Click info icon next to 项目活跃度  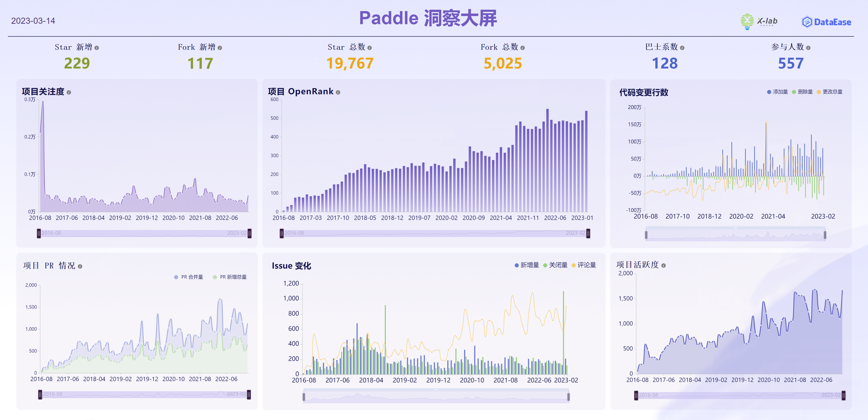(x=663, y=266)
